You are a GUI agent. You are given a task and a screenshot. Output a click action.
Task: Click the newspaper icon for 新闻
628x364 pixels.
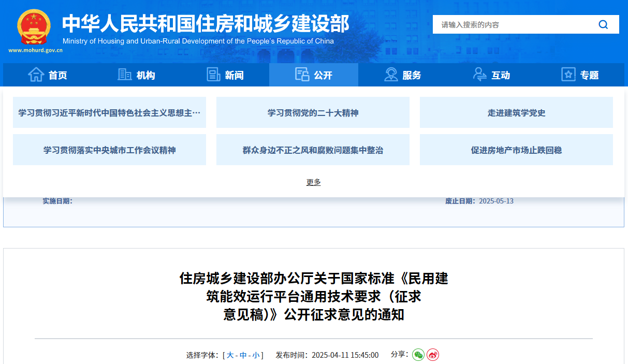(213, 75)
